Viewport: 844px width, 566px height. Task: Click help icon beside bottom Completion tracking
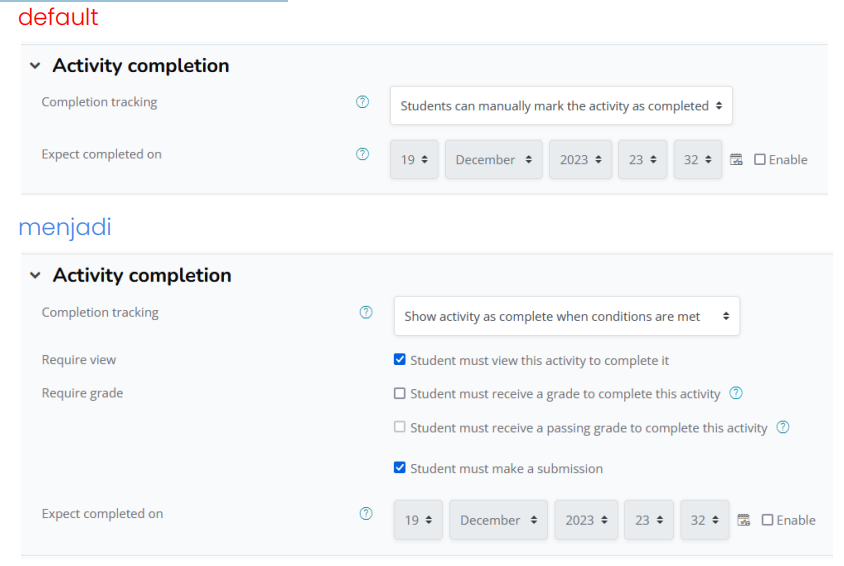[x=365, y=313]
